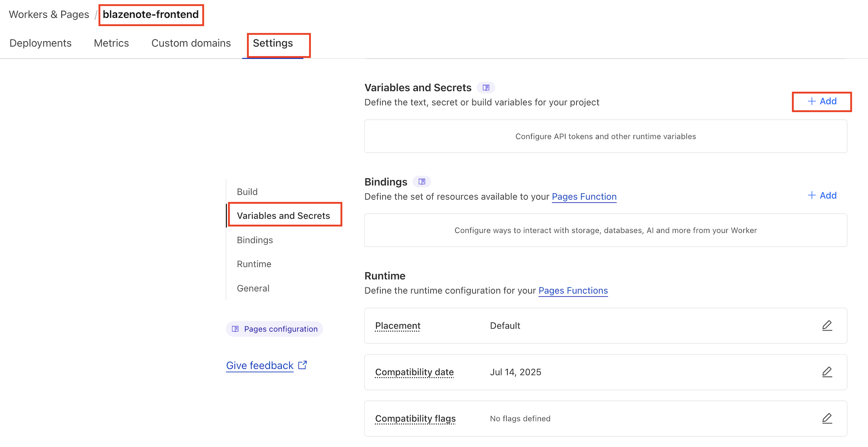Switch to the Deployments tab

[x=41, y=43]
